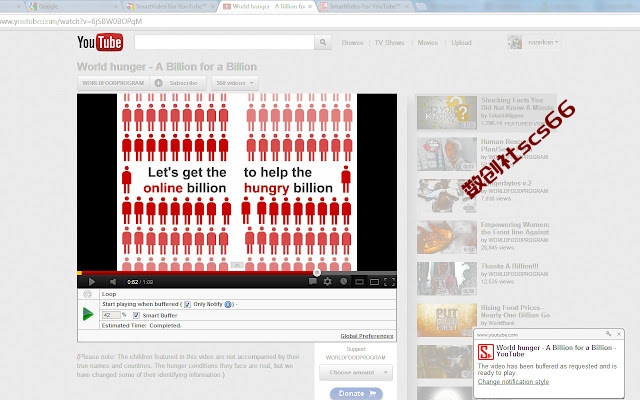Click Subscribe button
Viewport: 640px width, 400px height.
point(178,83)
